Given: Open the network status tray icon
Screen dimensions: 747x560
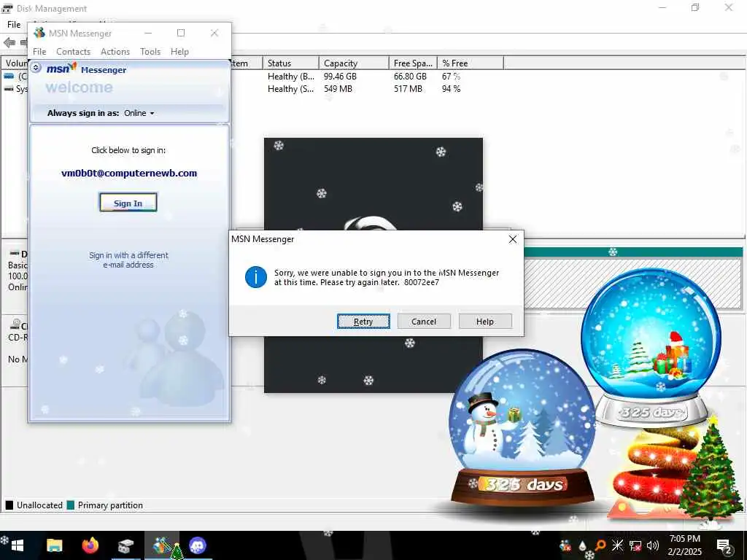Looking at the screenshot, I should (x=635, y=545).
